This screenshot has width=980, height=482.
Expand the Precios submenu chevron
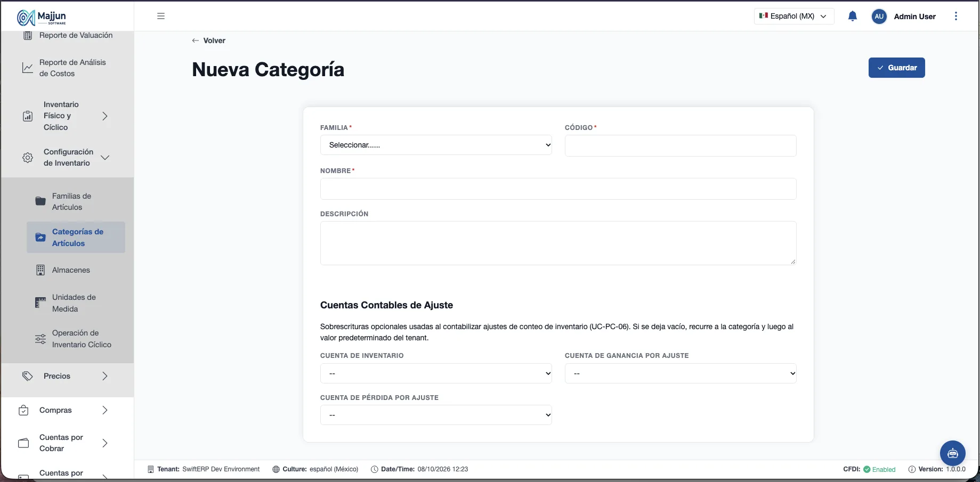point(105,376)
